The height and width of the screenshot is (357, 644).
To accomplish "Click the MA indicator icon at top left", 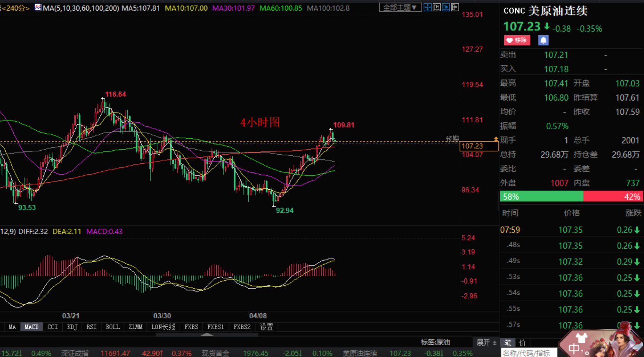I will (x=38, y=7).
